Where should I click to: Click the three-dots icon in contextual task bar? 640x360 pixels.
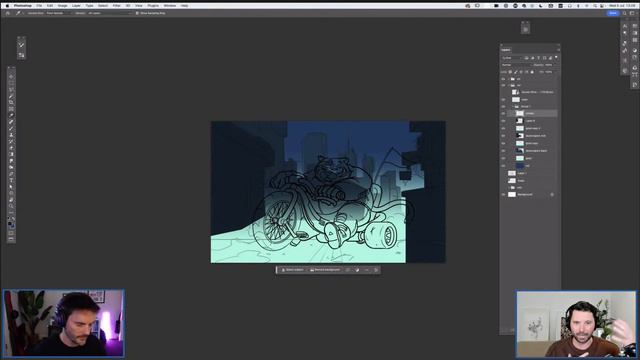click(x=367, y=270)
